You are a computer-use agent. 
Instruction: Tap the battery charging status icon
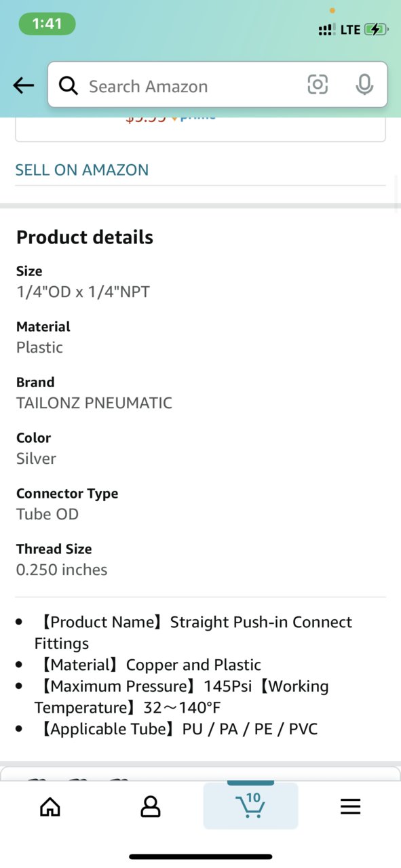376,29
